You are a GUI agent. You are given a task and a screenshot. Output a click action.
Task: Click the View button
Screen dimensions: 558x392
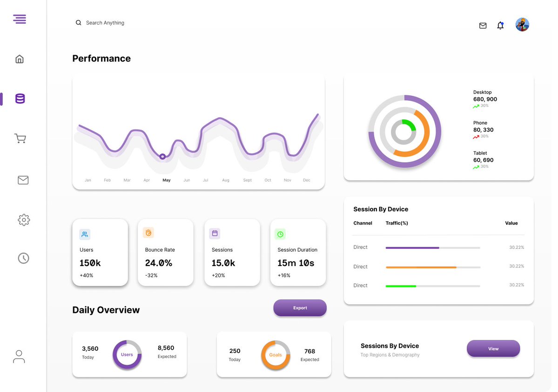(493, 349)
